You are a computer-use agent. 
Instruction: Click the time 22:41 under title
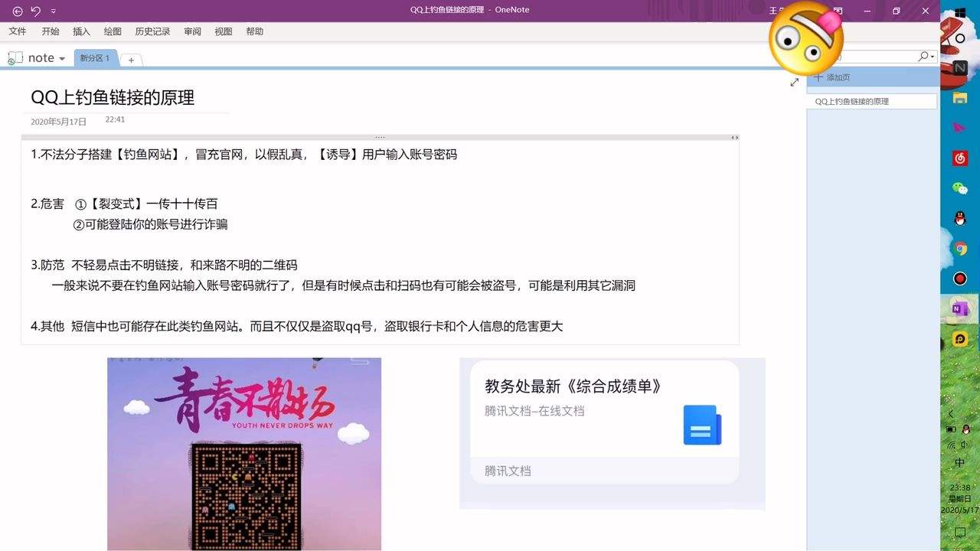click(115, 119)
